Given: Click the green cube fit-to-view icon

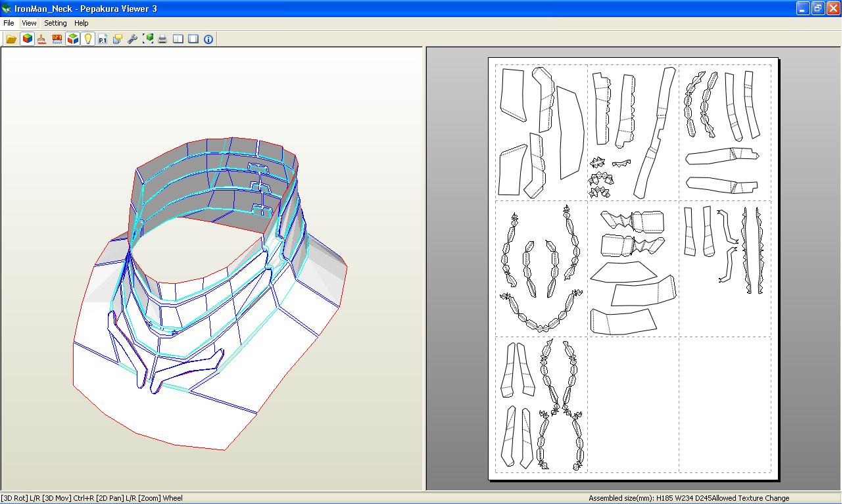Looking at the screenshot, I should pyautogui.click(x=148, y=39).
